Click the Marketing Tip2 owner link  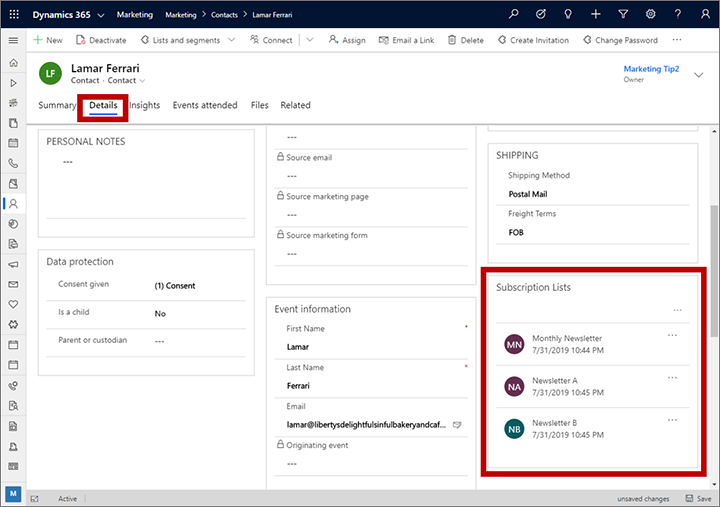point(651,69)
